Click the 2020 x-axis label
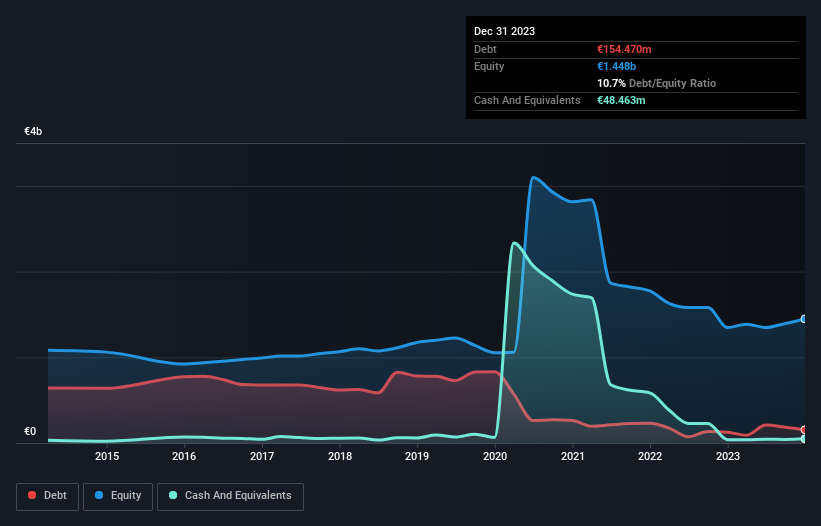Viewport: 821px width, 526px height. point(495,456)
